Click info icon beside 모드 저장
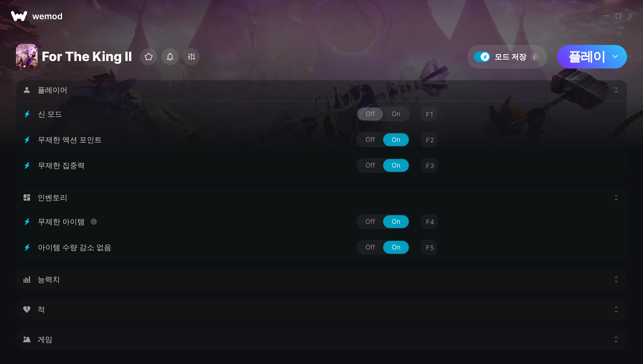643x364 pixels. [x=534, y=57]
